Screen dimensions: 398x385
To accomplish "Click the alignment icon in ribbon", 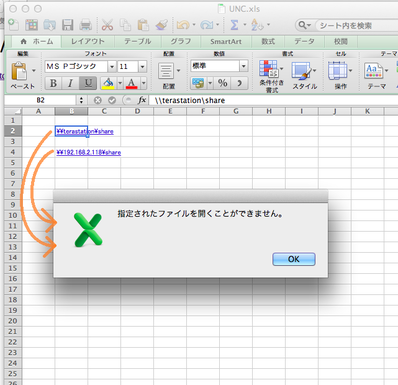I will (166, 71).
